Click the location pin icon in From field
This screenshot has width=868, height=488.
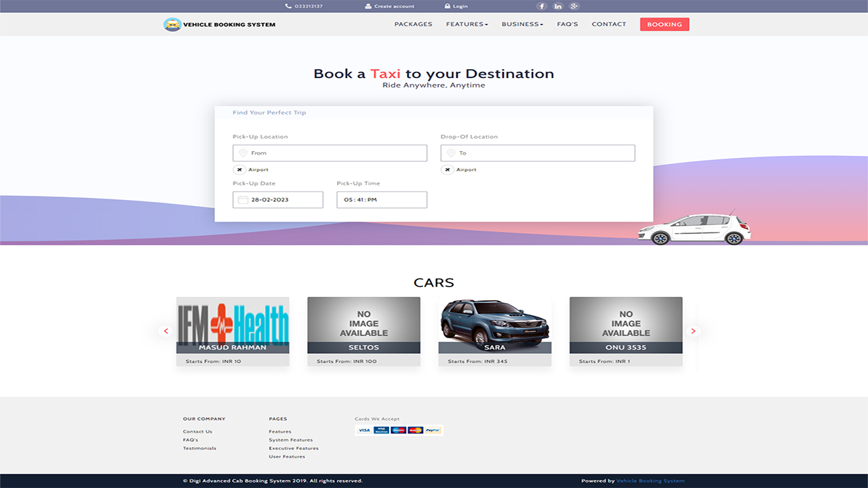(x=244, y=152)
